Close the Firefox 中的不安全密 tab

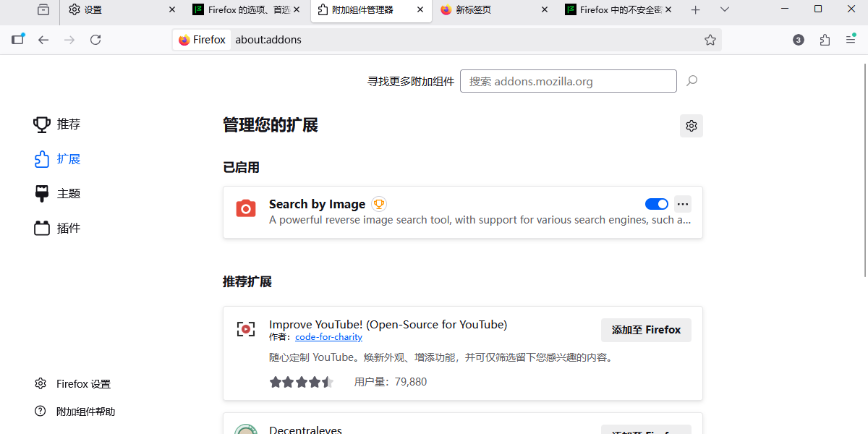(x=668, y=10)
